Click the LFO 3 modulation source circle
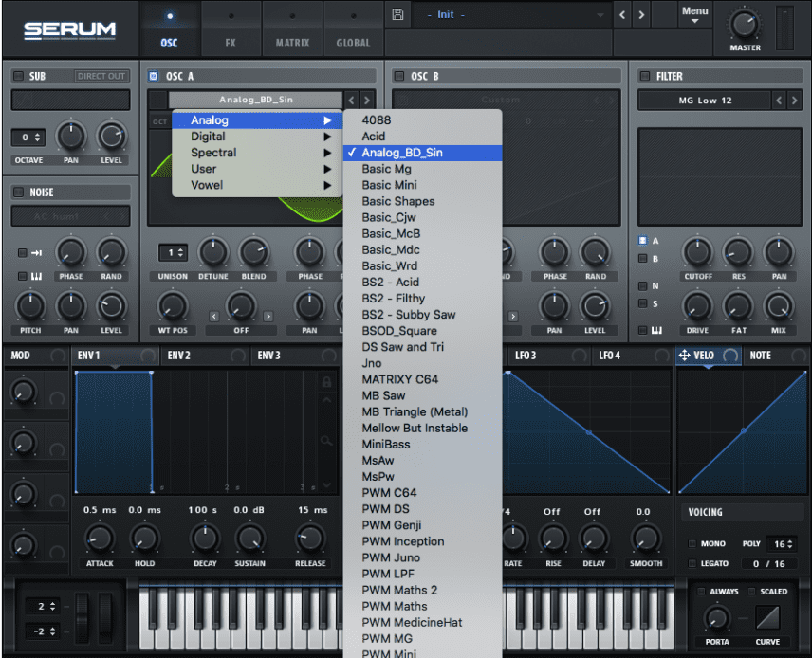The image size is (812, 658). (579, 356)
